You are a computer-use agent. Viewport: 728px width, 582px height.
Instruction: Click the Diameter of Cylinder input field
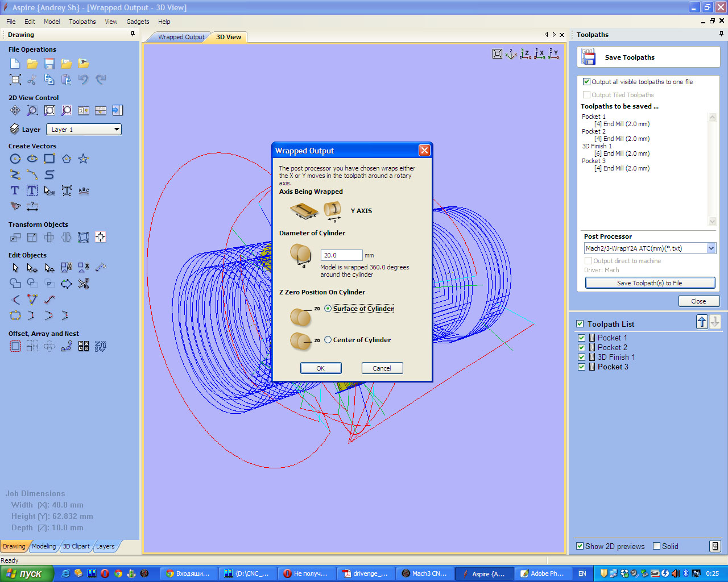[341, 255]
